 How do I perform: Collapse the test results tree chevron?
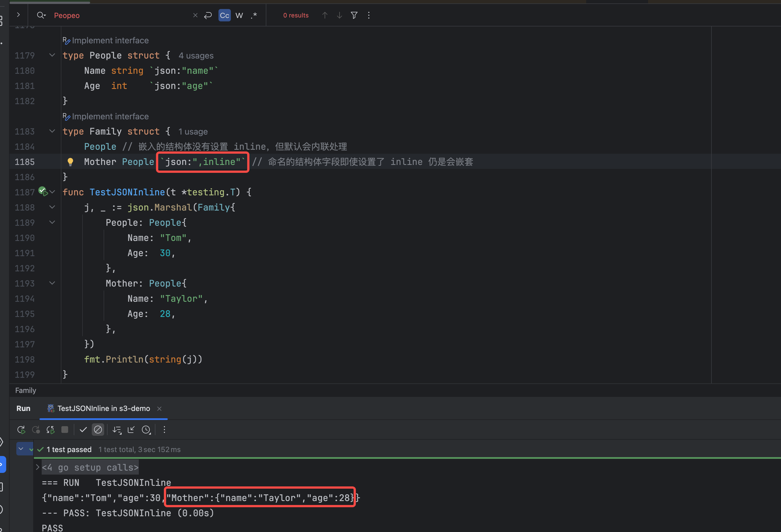coord(21,449)
